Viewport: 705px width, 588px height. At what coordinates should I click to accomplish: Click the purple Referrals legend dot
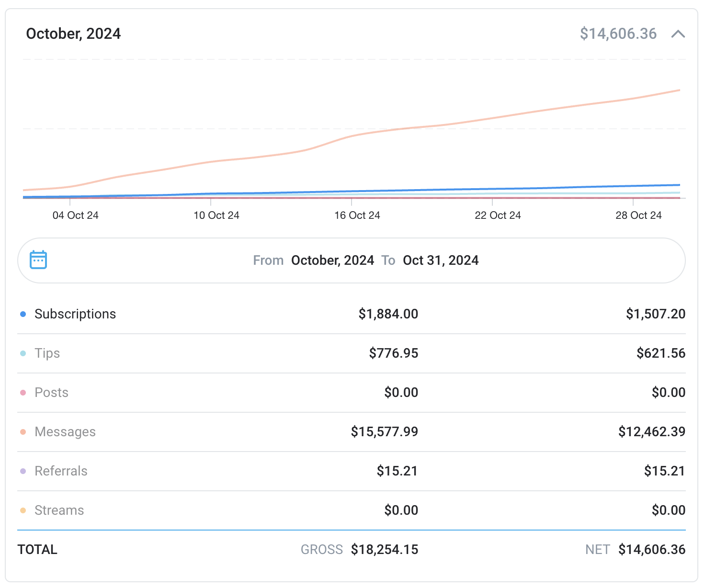click(x=23, y=471)
